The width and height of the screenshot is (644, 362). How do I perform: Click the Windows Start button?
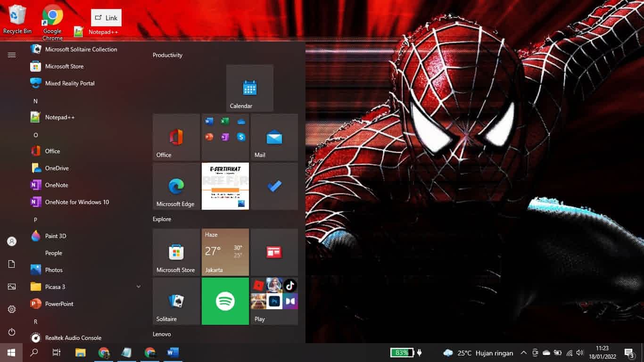pyautogui.click(x=11, y=353)
